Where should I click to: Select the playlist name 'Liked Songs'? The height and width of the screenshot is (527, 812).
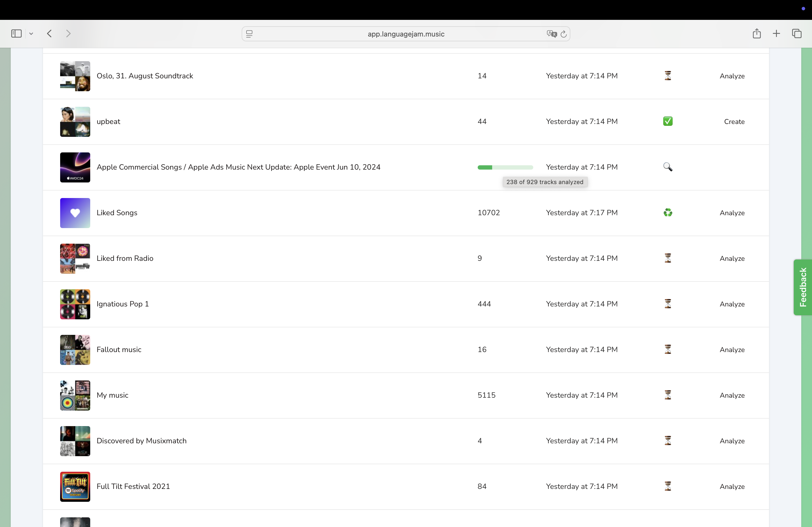pos(117,213)
